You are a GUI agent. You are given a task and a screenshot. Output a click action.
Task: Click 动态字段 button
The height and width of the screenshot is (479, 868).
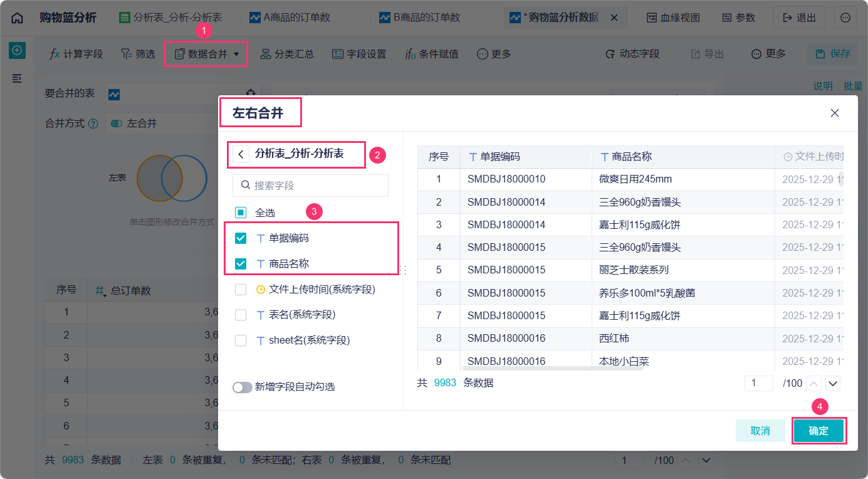[632, 54]
